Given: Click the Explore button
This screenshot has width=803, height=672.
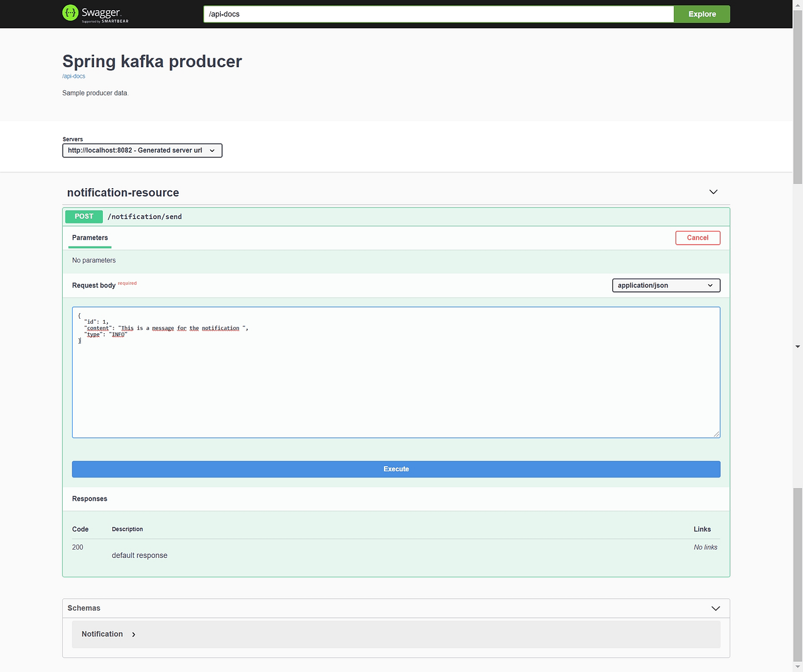Looking at the screenshot, I should (702, 14).
